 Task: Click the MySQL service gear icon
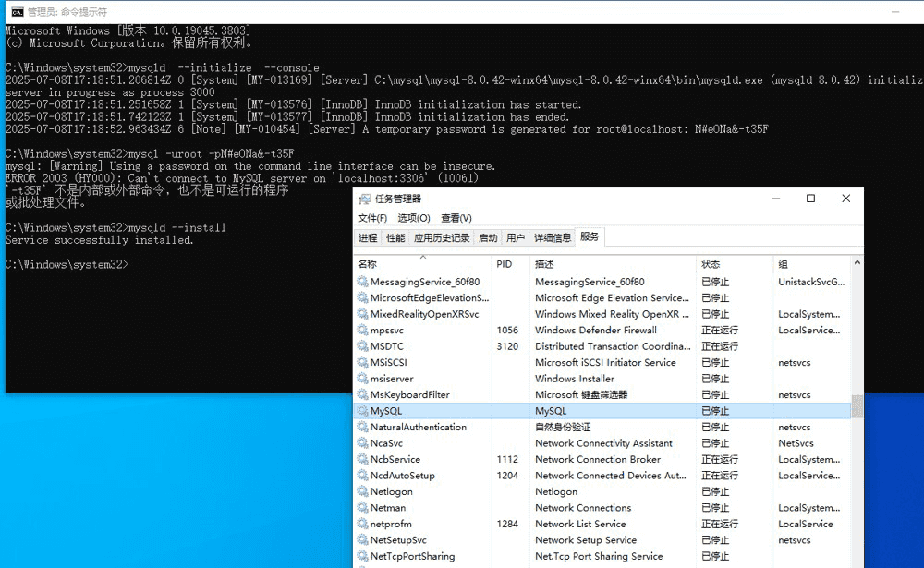(362, 411)
